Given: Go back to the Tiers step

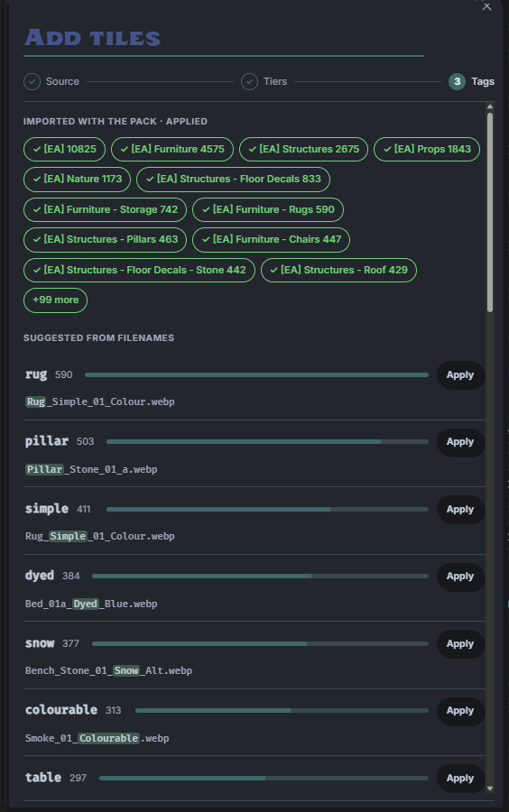Looking at the screenshot, I should pyautogui.click(x=264, y=81).
